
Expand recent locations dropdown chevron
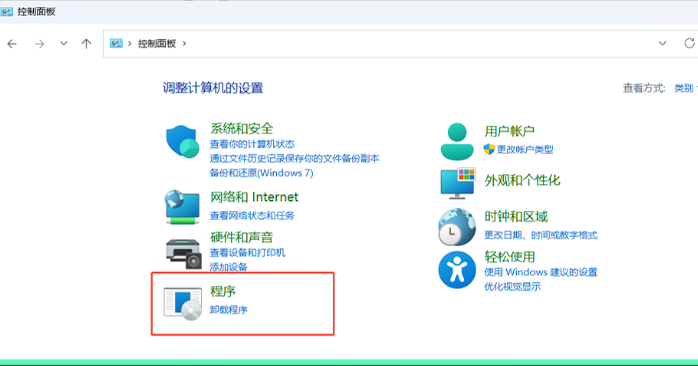(64, 43)
